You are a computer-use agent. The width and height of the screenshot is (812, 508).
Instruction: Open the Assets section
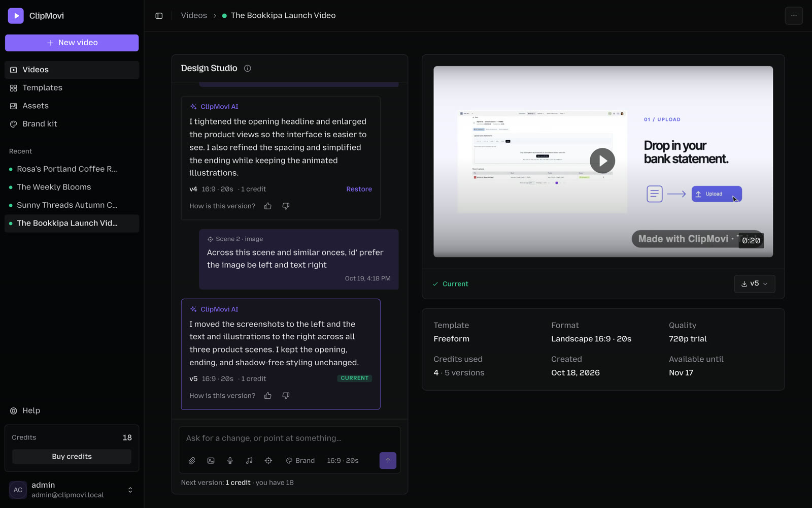point(72,106)
